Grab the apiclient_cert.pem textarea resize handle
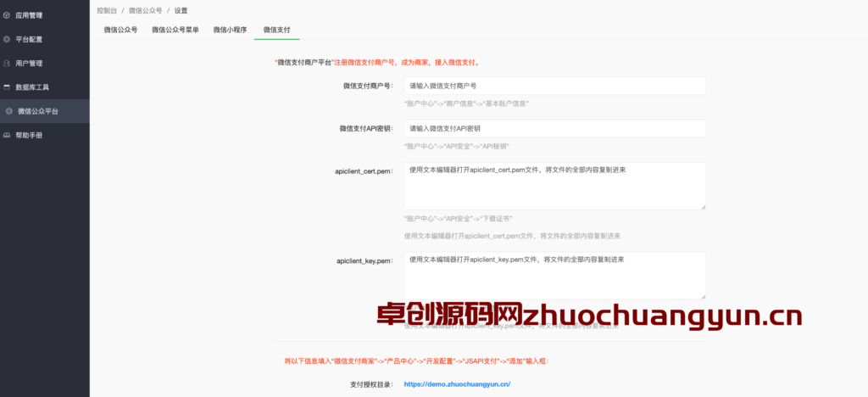Screen dimensions: 868x397 click(703, 206)
